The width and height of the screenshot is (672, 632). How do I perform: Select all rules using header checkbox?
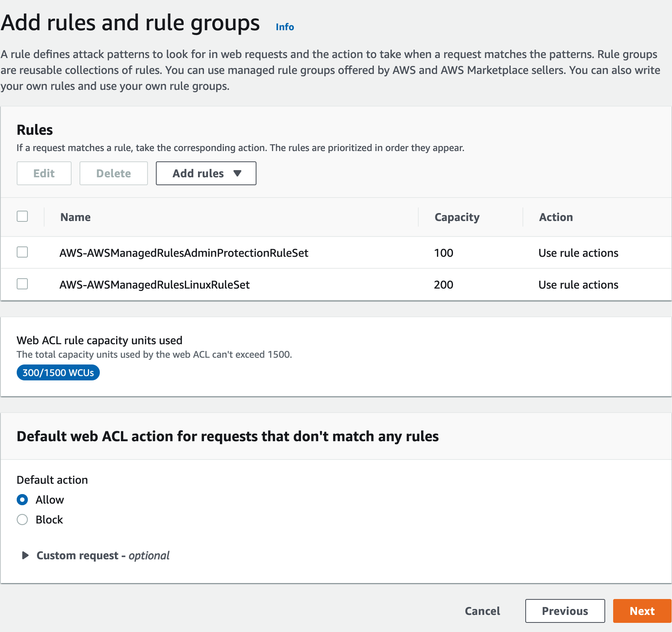22,216
